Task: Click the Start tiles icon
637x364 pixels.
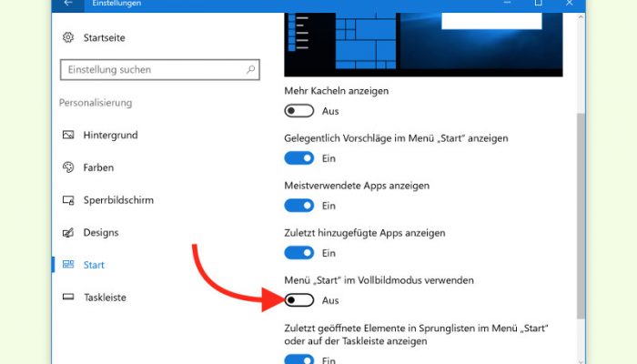Action: tap(68, 265)
